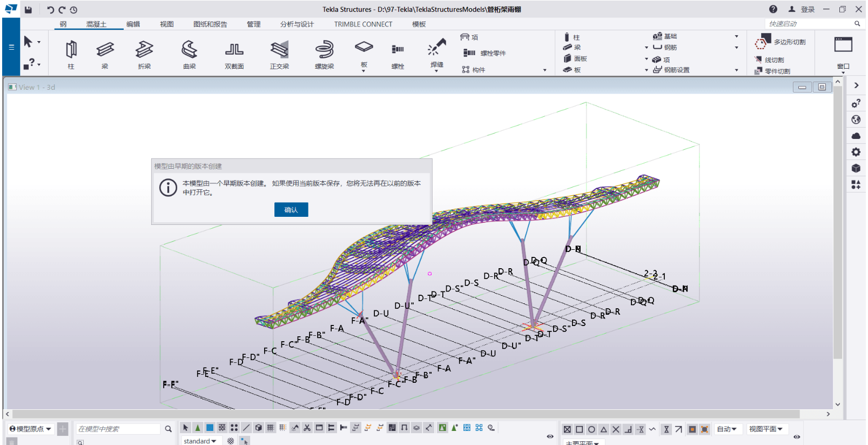
Task: Expand the side pane chevron arrow
Action: tap(856, 85)
